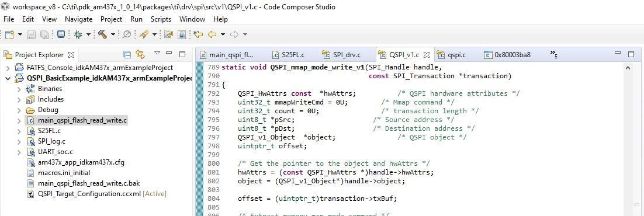Open the Debug button dropdown arrow
The width and height of the screenshot is (644, 216).
pyautogui.click(x=88, y=34)
